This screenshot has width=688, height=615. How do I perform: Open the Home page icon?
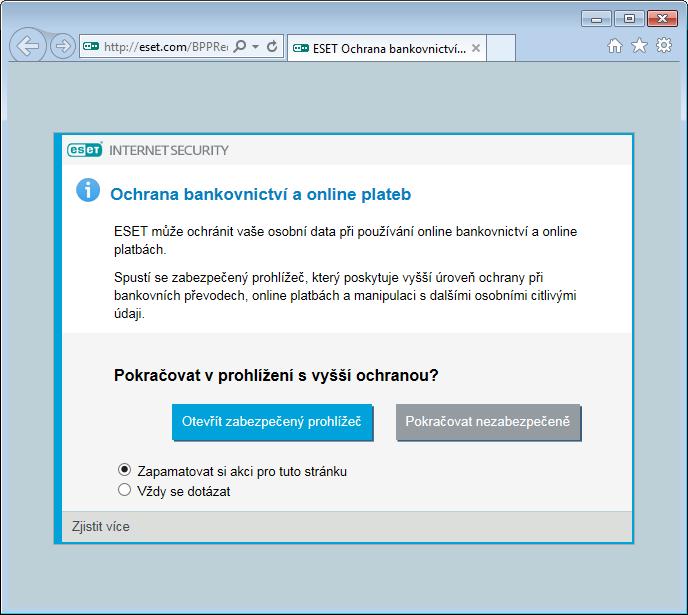coord(615,46)
